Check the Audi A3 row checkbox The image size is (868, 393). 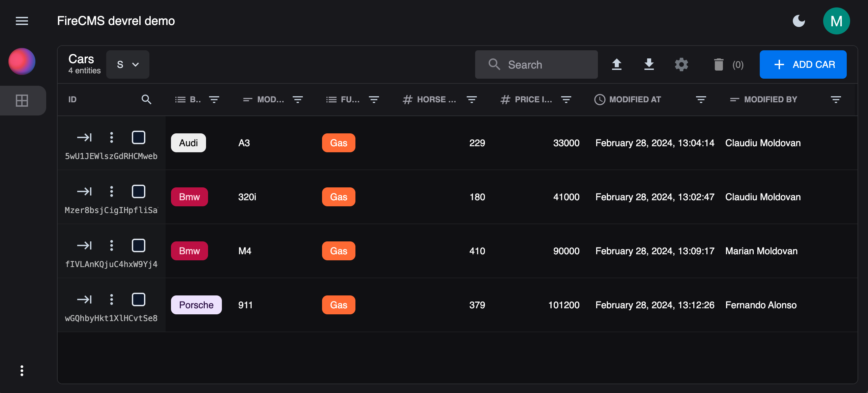tap(138, 137)
